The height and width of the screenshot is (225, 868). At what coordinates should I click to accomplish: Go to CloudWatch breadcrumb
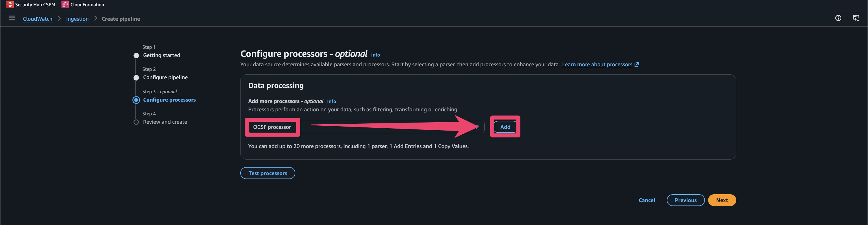pos(37,19)
